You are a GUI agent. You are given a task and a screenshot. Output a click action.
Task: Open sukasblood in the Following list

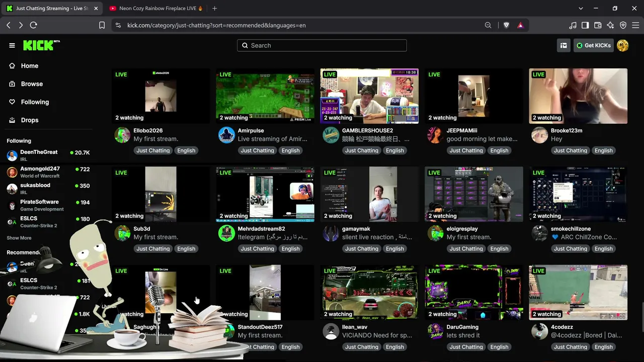point(48,189)
